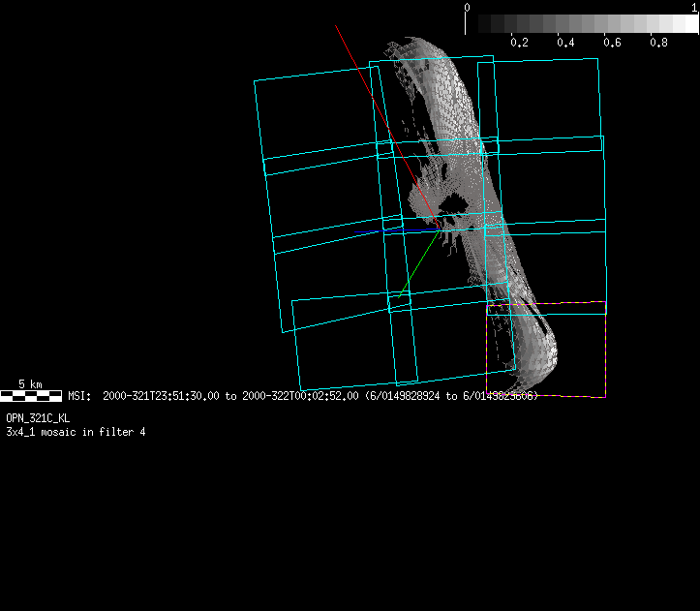This screenshot has height=611, width=700.
Task: Click the MSI end time 2000-322T00:02:52.00
Action: (299, 396)
